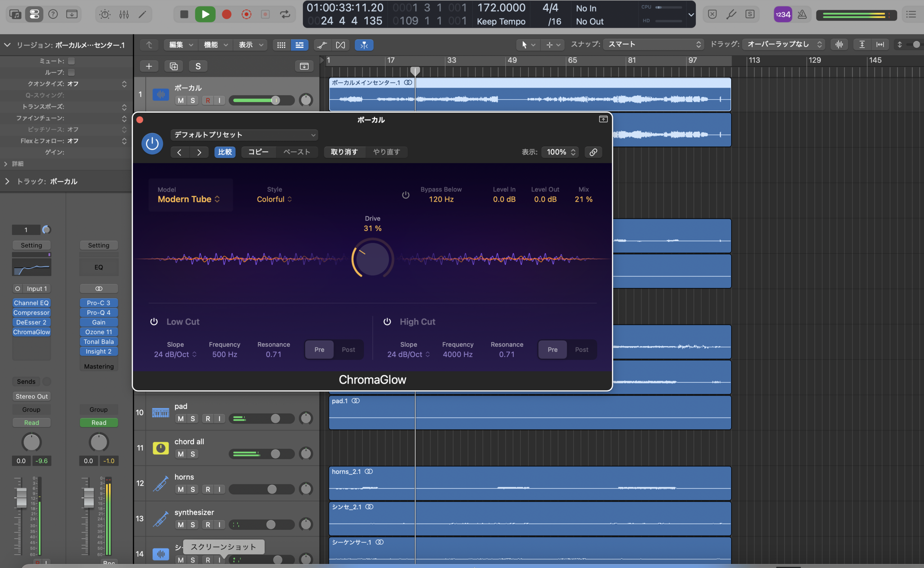Image resolution: width=924 pixels, height=568 pixels.
Task: Open the 編集 menu in tracks area
Action: tap(181, 45)
